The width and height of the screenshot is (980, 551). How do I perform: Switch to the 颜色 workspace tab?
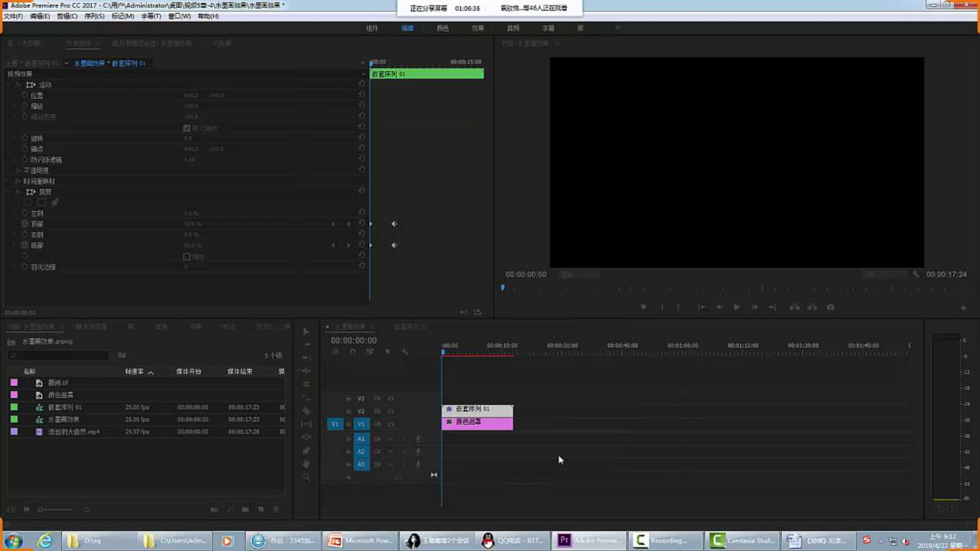click(x=442, y=29)
